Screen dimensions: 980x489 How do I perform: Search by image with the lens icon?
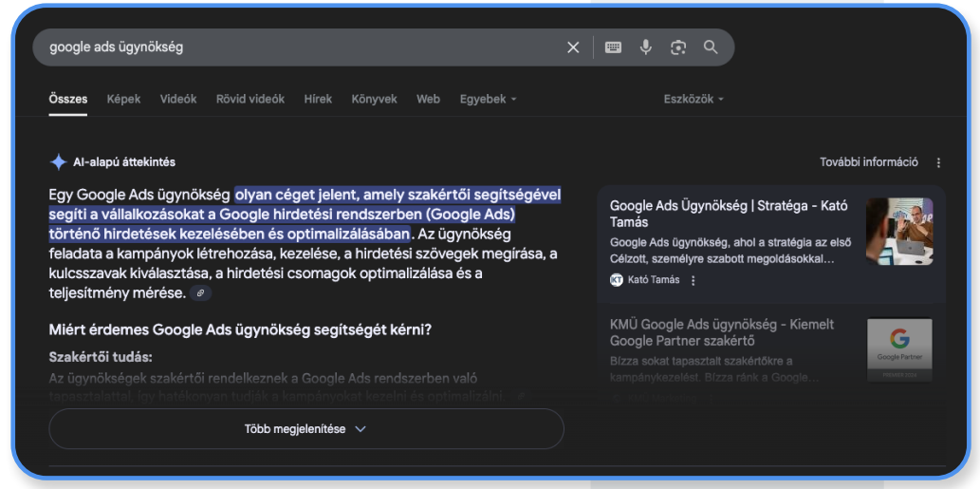click(678, 47)
